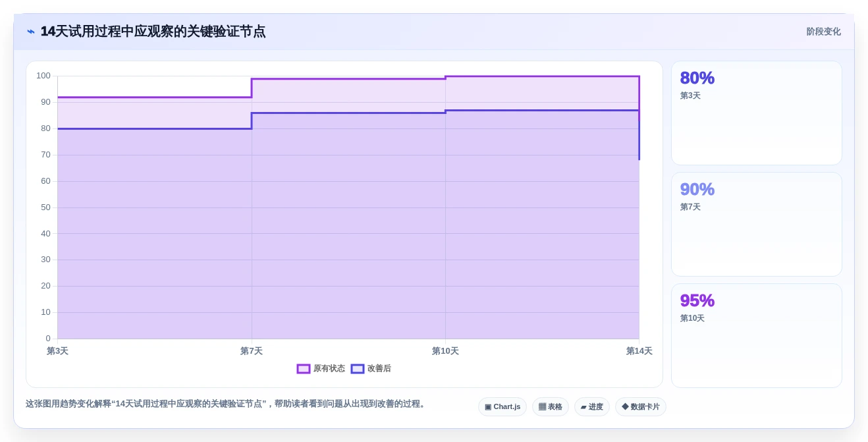Click the description sentence below the chart
The image size is (868, 442).
pyautogui.click(x=227, y=404)
